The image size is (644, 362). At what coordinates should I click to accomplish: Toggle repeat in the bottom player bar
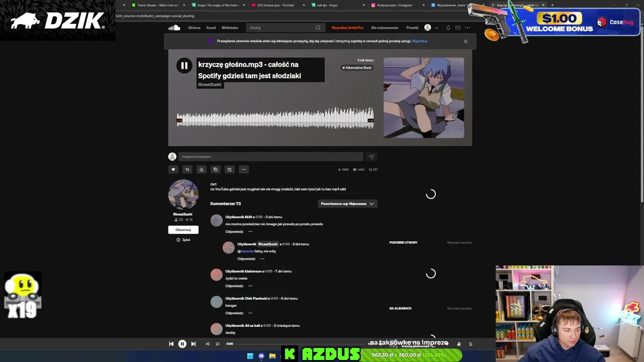(x=217, y=344)
